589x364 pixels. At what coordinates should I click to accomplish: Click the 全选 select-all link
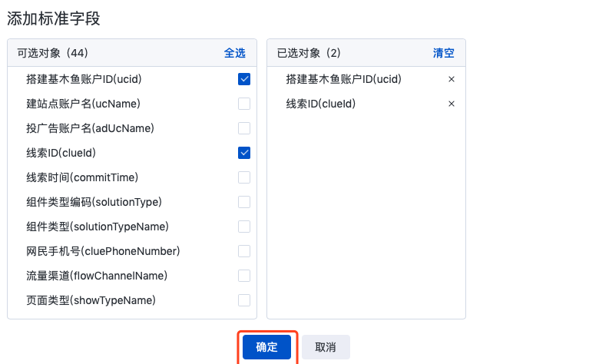[x=235, y=53]
